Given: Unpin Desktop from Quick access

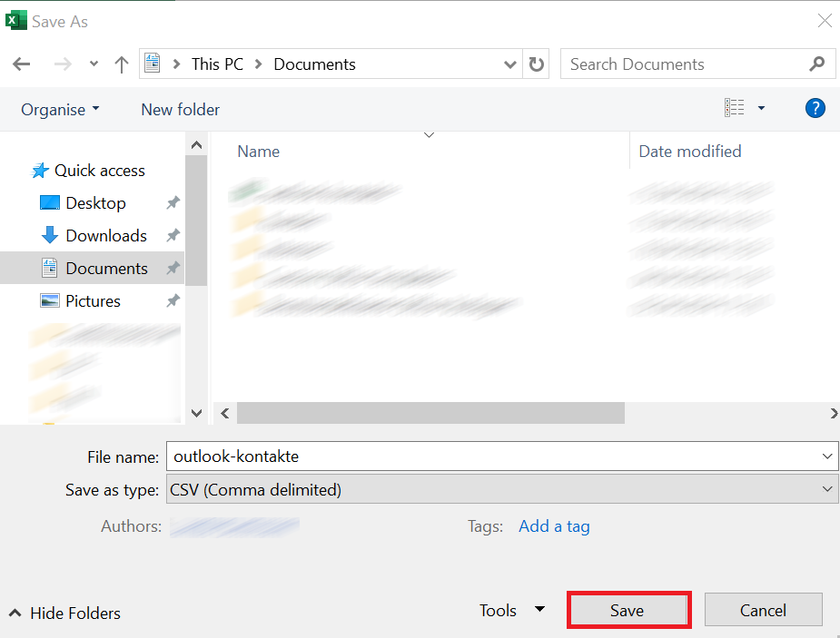Looking at the screenshot, I should tap(173, 202).
